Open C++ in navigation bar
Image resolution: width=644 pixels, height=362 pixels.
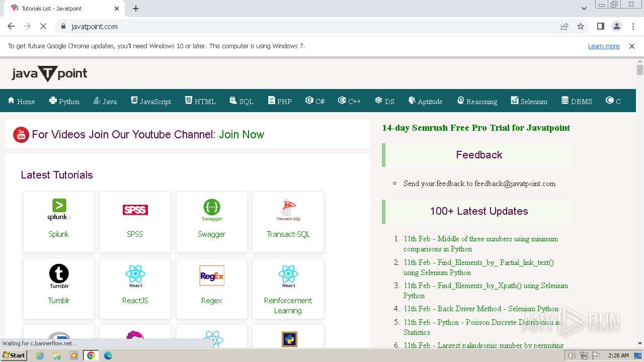point(350,101)
